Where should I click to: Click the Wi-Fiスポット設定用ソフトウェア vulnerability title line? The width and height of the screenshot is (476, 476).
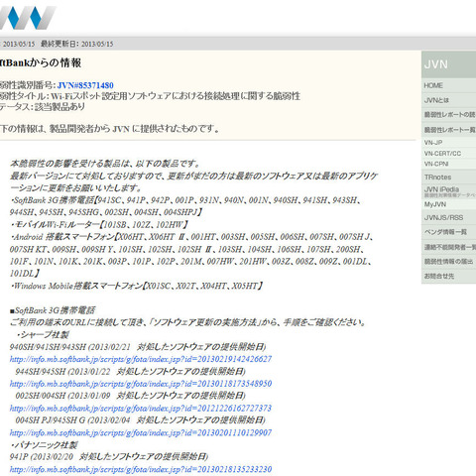[x=150, y=96]
